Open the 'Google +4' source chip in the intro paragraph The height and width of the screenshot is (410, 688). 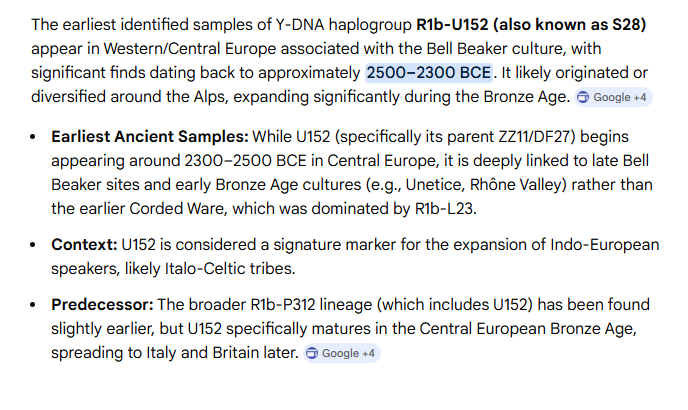point(612,97)
